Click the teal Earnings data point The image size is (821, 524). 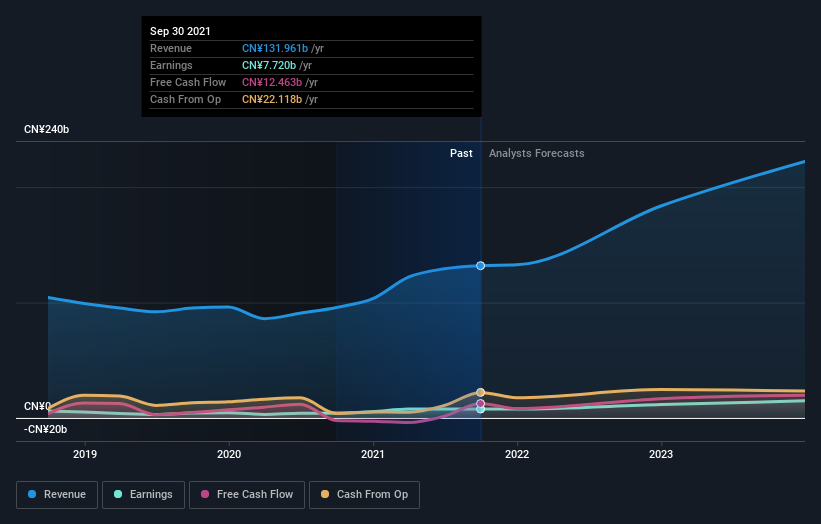(x=480, y=409)
